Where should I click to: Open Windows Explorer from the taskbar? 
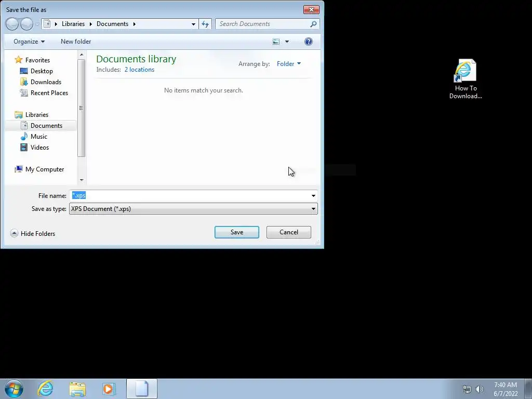(77, 389)
